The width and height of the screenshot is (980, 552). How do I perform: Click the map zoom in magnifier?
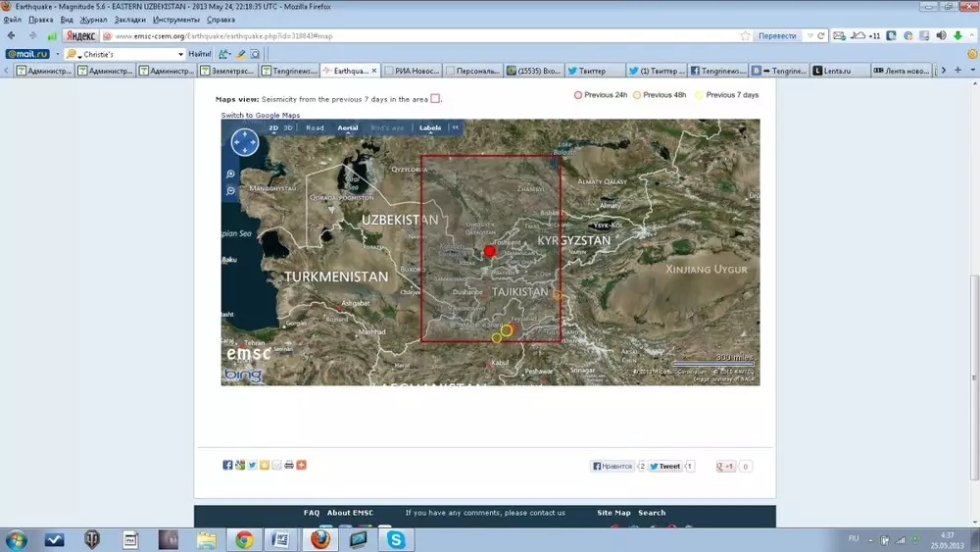[230, 174]
